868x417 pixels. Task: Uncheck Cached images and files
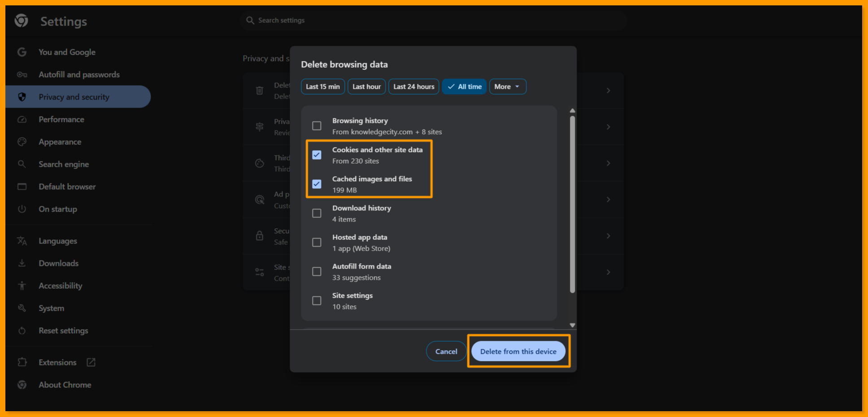(x=317, y=184)
